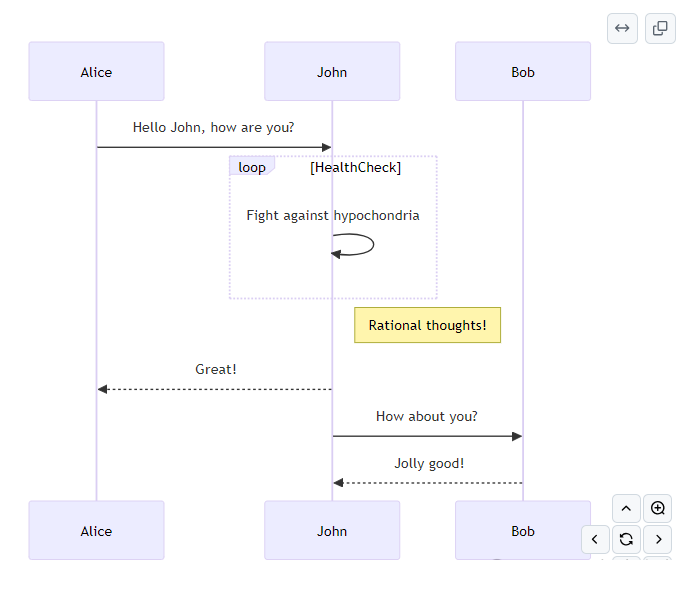699x597 pixels.
Task: Click the 'loop' label tag
Action: pos(251,167)
